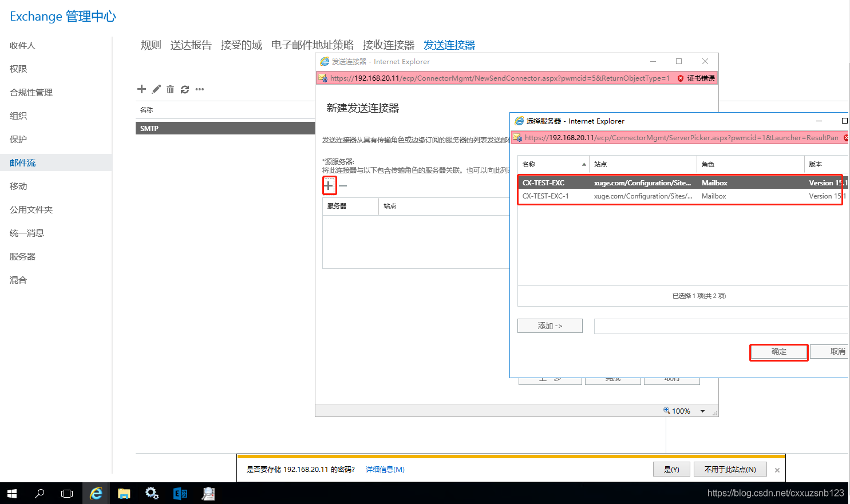The height and width of the screenshot is (504, 850).
Task: Click 版本 column header in server picker
Action: [x=827, y=164]
